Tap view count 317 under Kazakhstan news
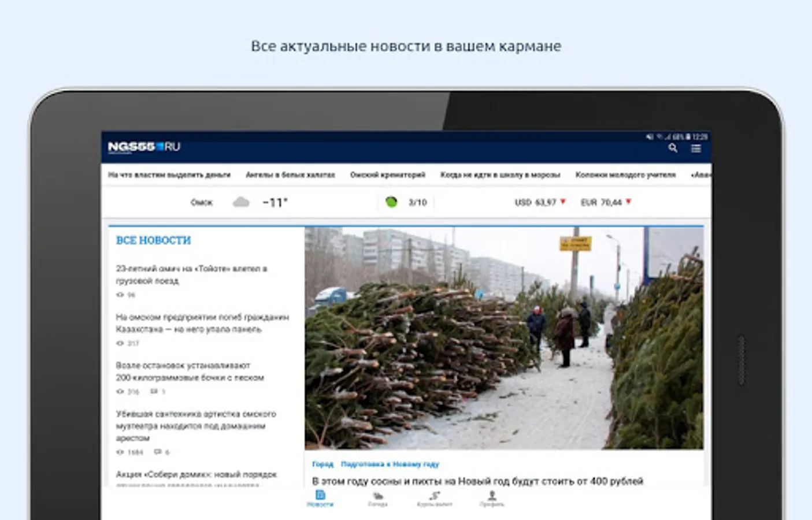The image size is (812, 520). [x=133, y=343]
